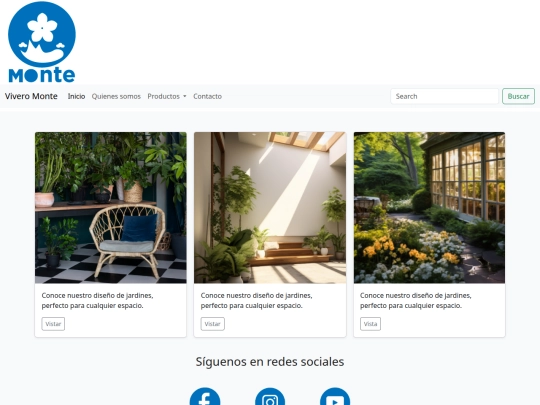Select the flower garden greenhouse image

(429, 208)
